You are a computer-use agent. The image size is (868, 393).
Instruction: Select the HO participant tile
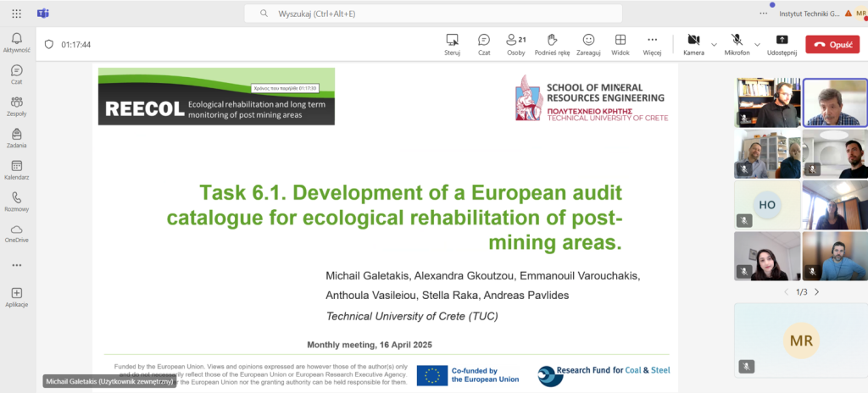tap(767, 205)
